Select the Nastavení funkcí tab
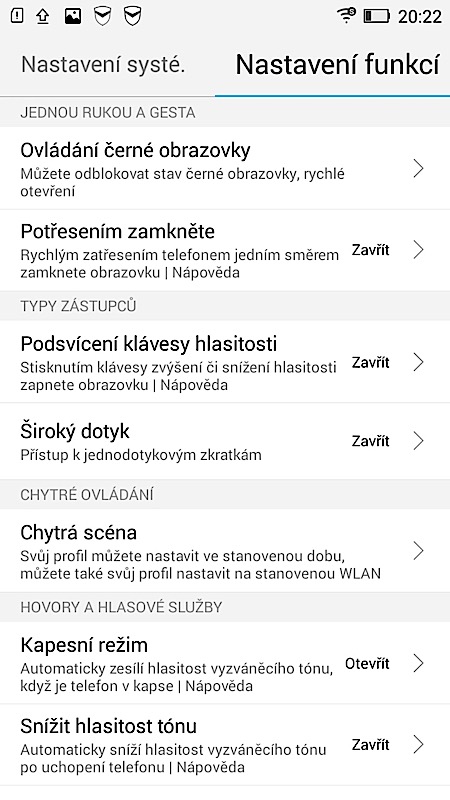This screenshot has height=800, width=450. point(337,65)
